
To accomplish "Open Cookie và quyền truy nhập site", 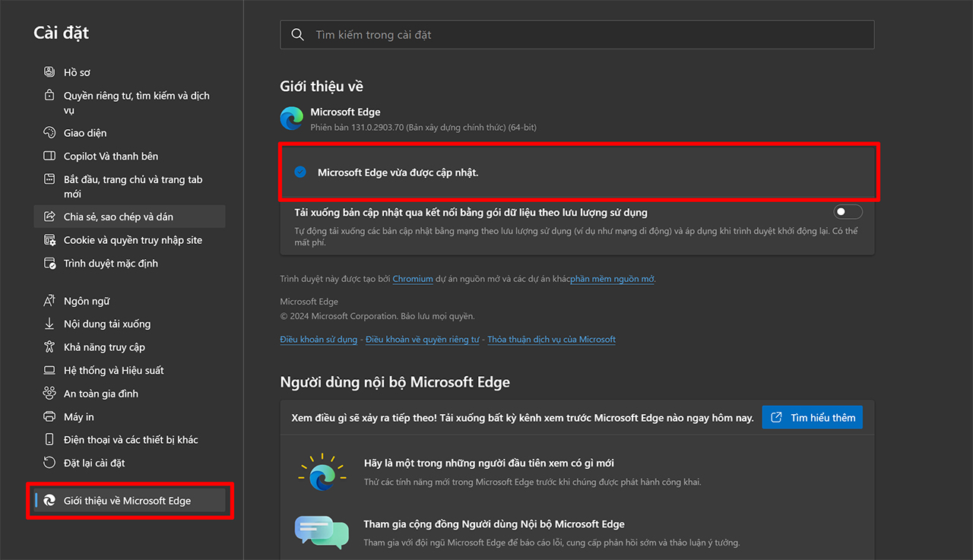I will click(x=129, y=240).
